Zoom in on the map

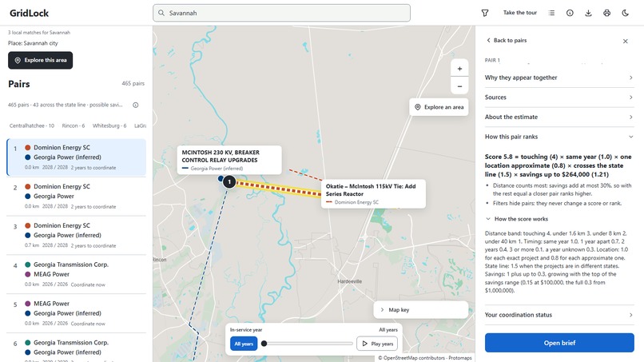(459, 69)
